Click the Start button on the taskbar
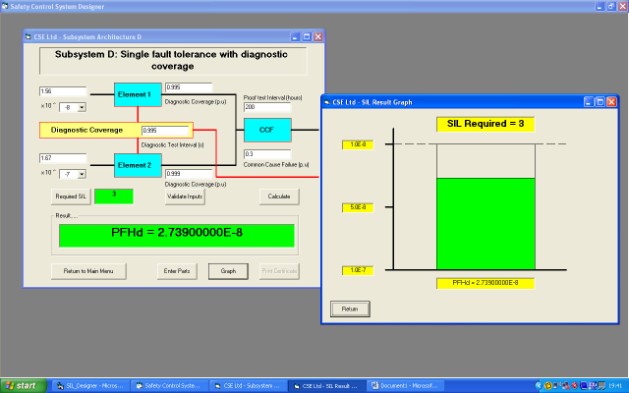 click(x=23, y=386)
